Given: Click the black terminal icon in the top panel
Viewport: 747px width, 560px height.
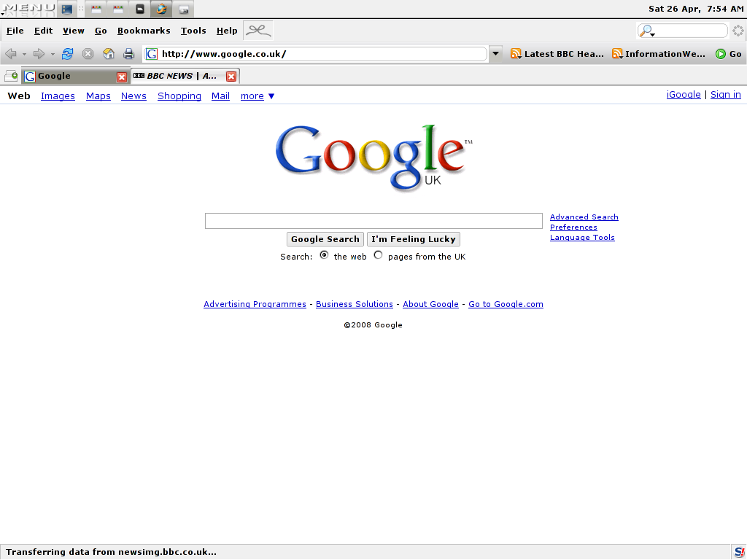Looking at the screenshot, I should click(139, 9).
